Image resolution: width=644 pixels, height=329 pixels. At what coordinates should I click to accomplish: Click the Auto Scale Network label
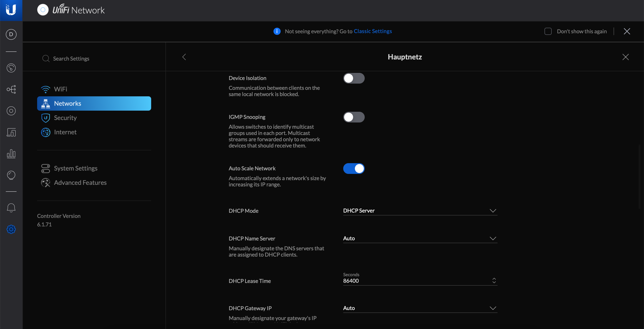[x=252, y=168]
